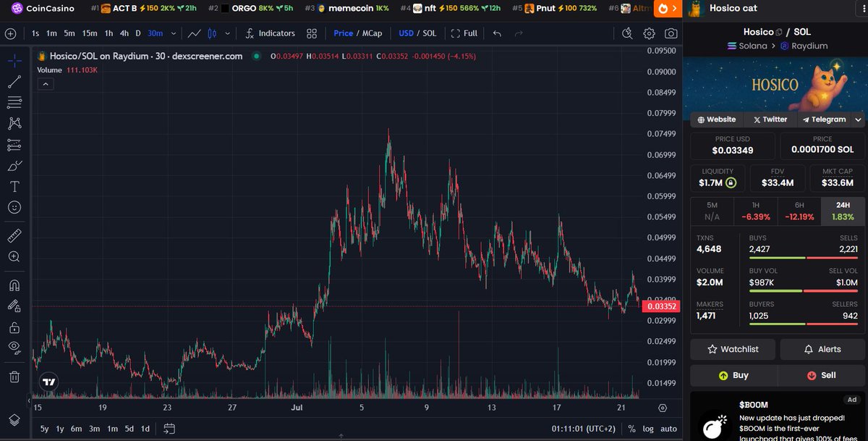Set the chart range to 6m
The image size is (868, 441).
(77, 429)
